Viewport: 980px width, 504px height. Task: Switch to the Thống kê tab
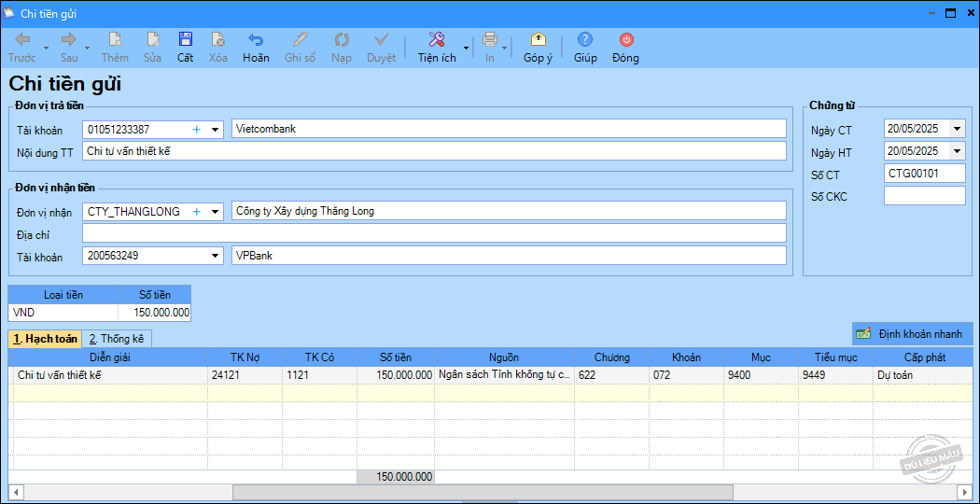(x=117, y=339)
